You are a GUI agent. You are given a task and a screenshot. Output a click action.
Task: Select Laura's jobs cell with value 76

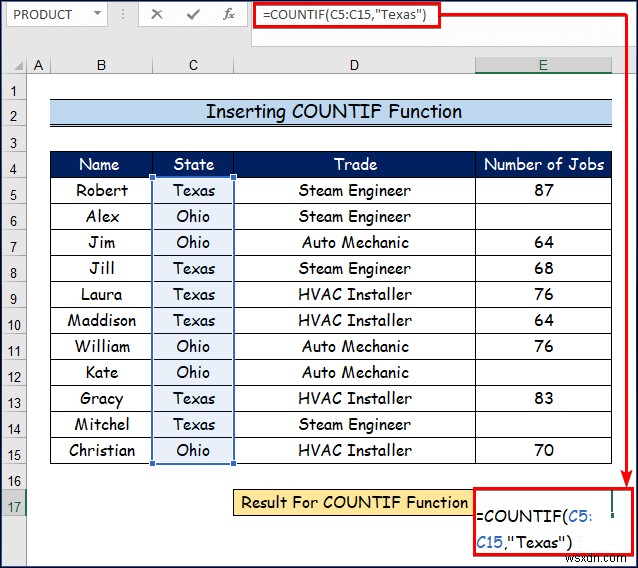[543, 295]
